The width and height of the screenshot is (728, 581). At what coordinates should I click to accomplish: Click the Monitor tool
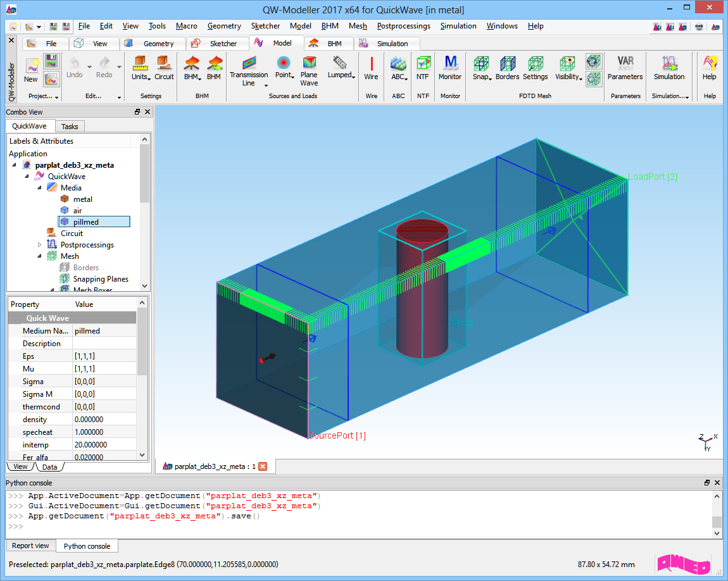pyautogui.click(x=450, y=68)
